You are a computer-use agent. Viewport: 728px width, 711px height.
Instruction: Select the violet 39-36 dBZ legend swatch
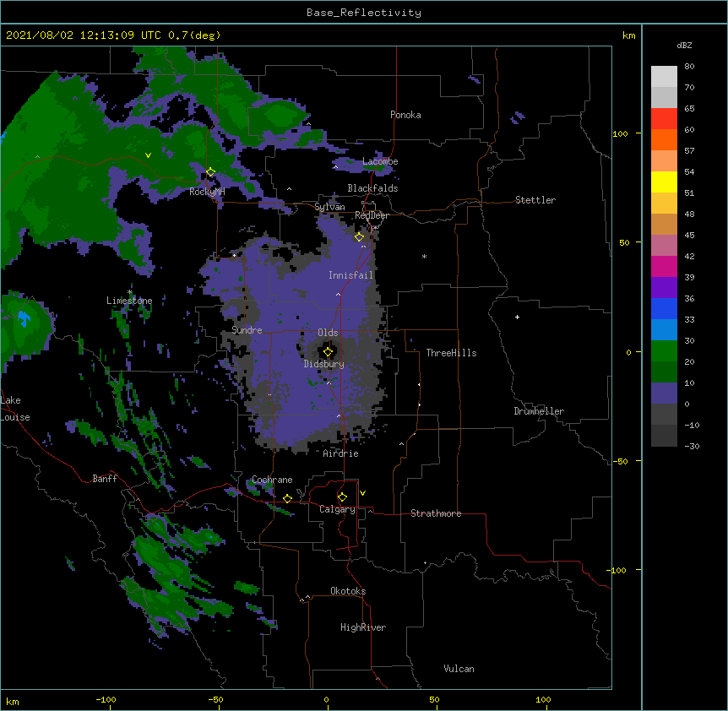click(x=664, y=288)
